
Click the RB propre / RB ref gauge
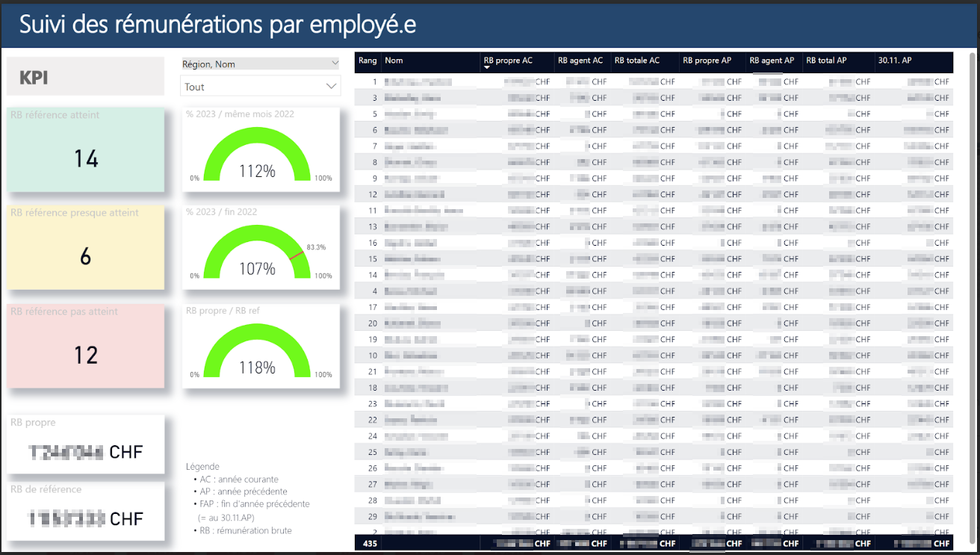click(x=258, y=351)
